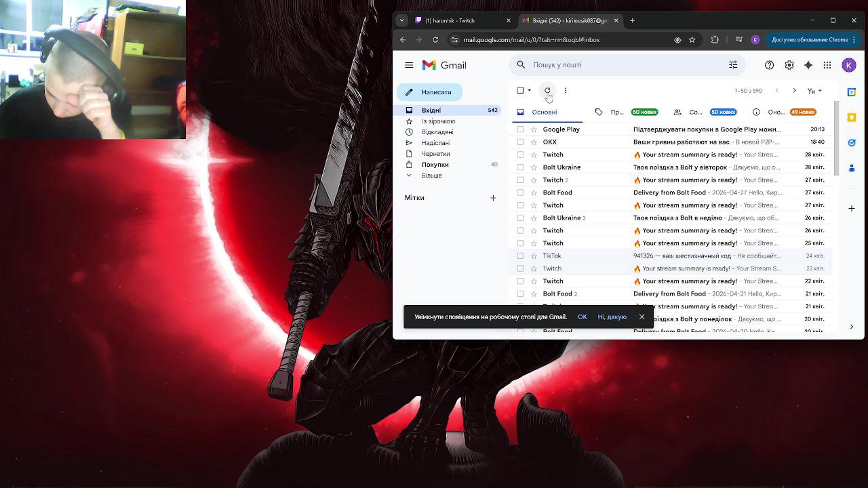Open input tools language dropdown
This screenshot has height=488, width=868.
click(814, 90)
